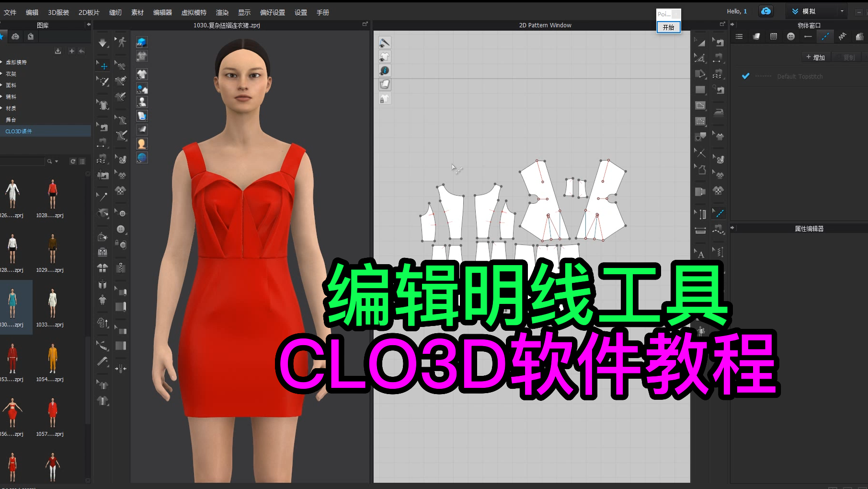This screenshot has width=868, height=489.
Task: Select the Edit Topstitch tool
Action: coord(719,213)
